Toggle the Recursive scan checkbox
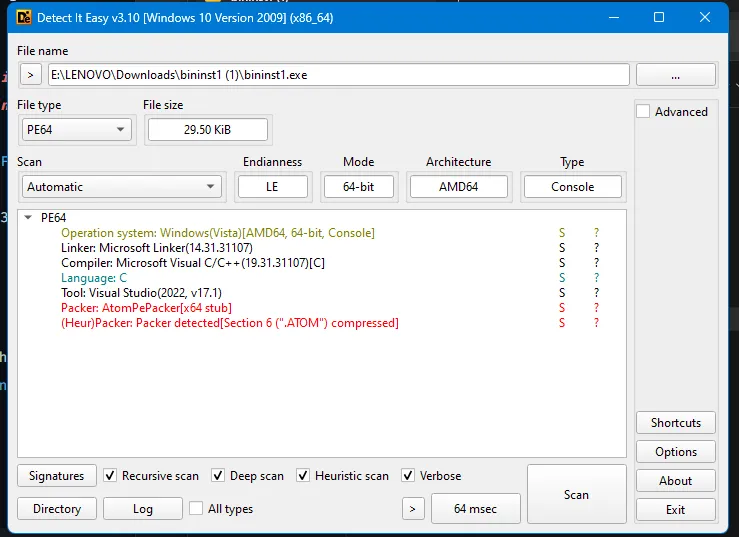The width and height of the screenshot is (739, 537). [110, 475]
